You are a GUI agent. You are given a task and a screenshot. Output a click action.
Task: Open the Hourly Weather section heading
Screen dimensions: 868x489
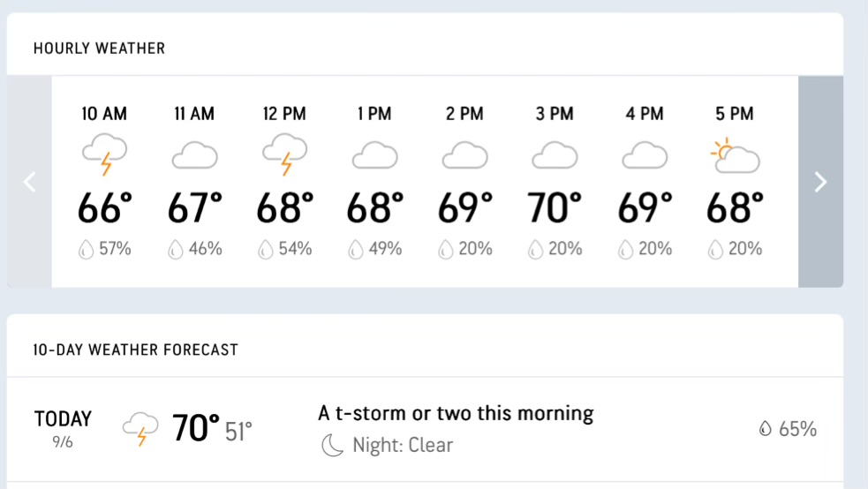pyautogui.click(x=99, y=49)
